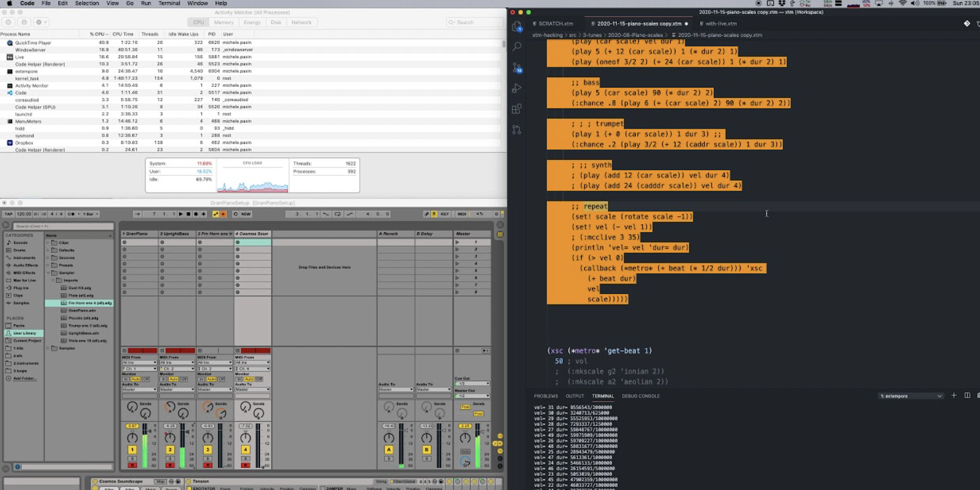Open Sounds category in Ableton browser
This screenshot has height=490, width=980.
tap(21, 243)
